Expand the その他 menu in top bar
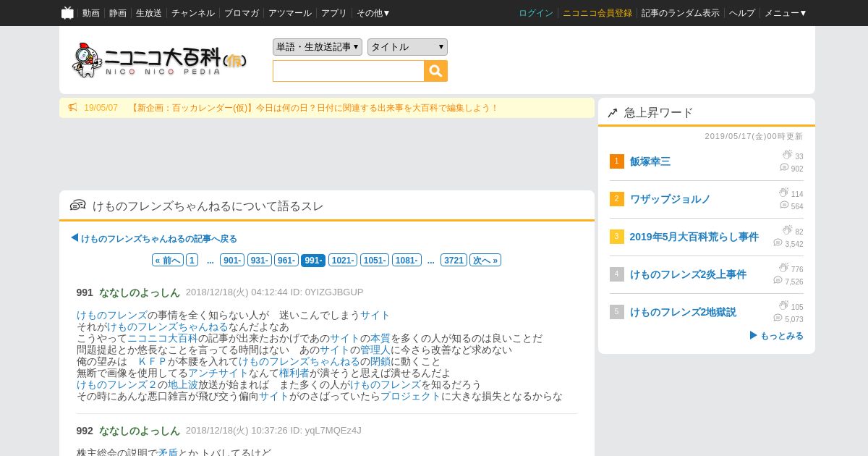This screenshot has width=868, height=456. click(373, 13)
